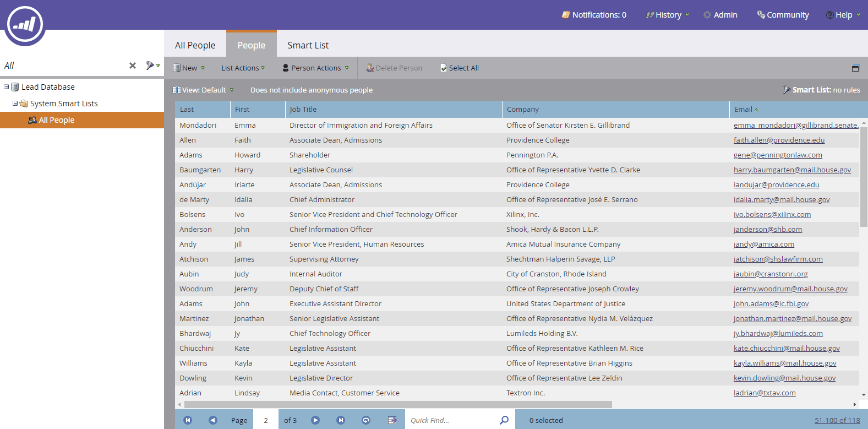Sort by the First column header
Viewport: 868px width, 429px height.
[x=258, y=109]
